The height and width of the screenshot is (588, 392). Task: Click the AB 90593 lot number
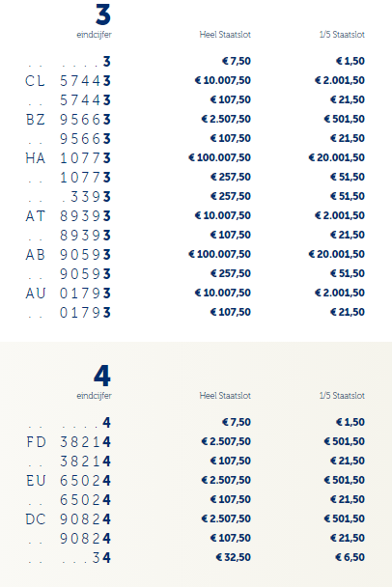point(68,255)
